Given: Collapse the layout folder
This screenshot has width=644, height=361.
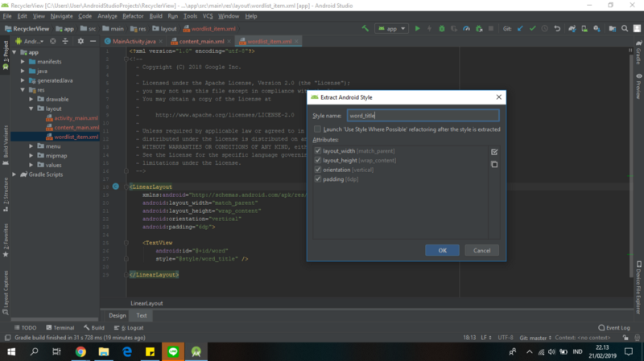Looking at the screenshot, I should [x=31, y=109].
